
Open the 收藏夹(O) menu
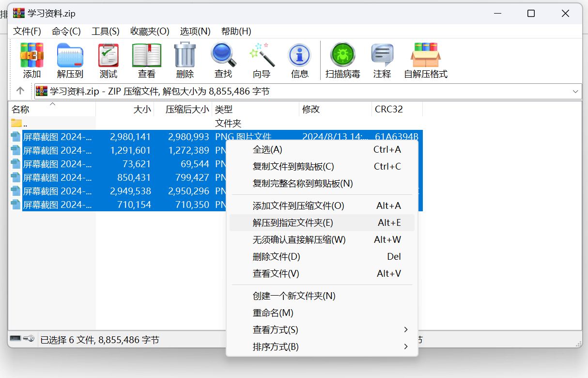click(150, 31)
